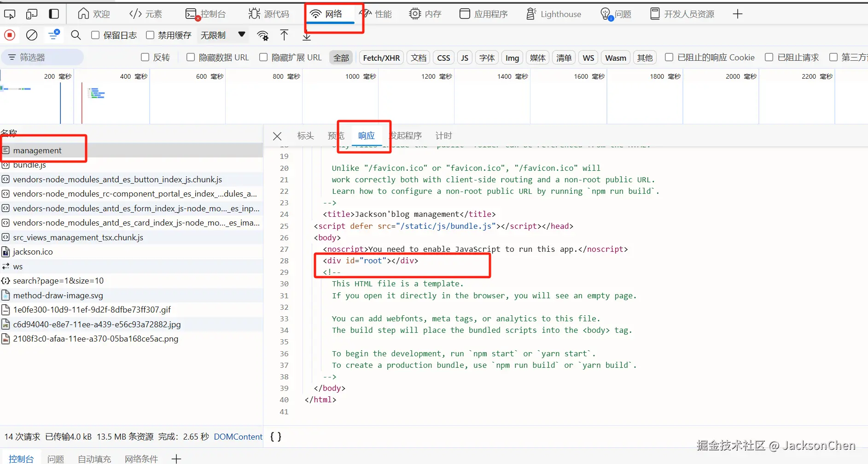
Task: Toggle device emulation icon
Action: (x=32, y=14)
